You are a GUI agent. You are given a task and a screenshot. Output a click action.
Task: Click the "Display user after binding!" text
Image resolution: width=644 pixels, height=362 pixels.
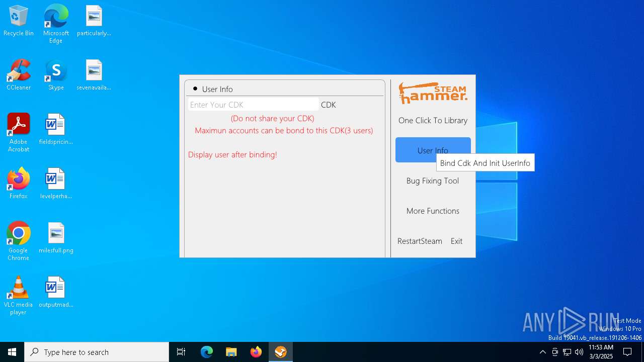coord(232,154)
